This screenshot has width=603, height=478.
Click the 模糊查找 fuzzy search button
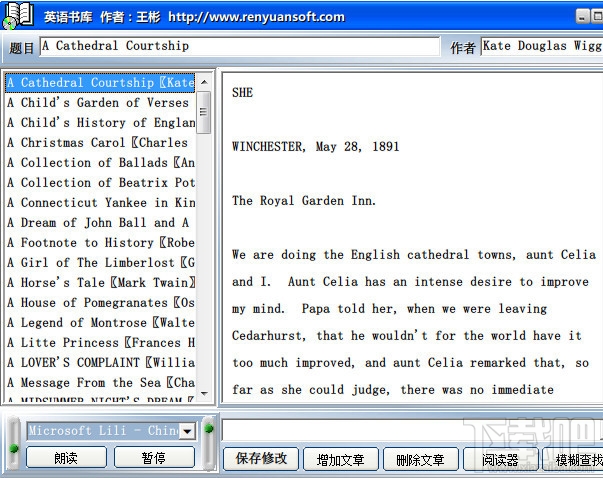(x=573, y=459)
